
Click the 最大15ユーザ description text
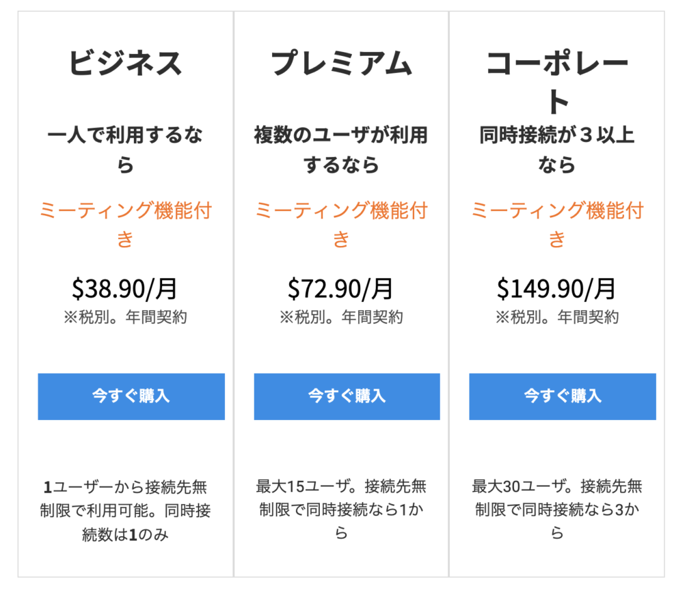[x=341, y=510]
